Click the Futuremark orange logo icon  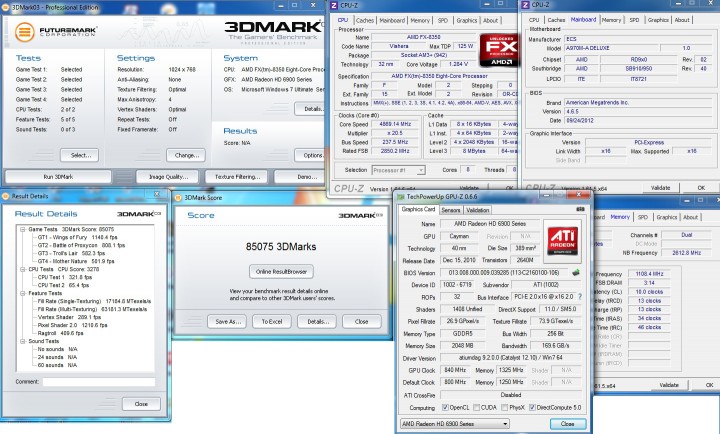coord(24,32)
